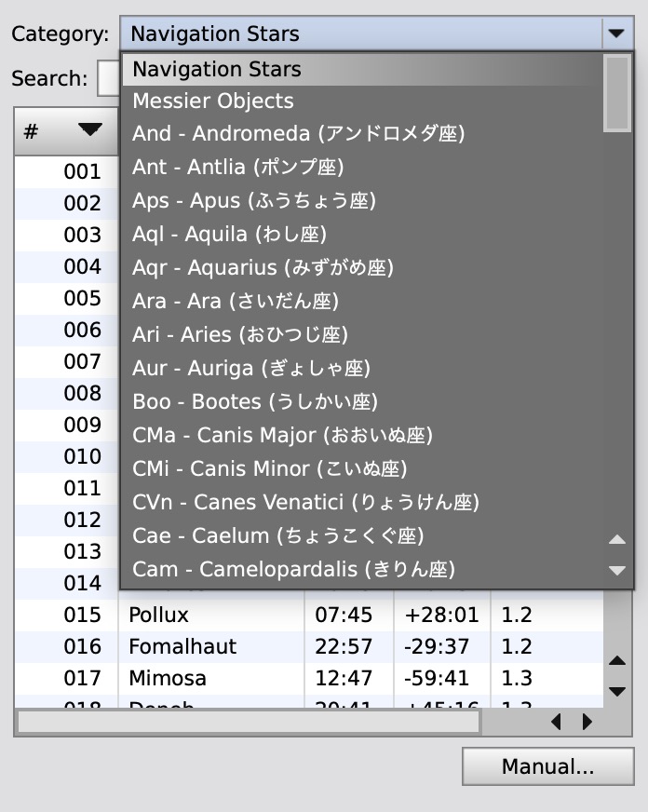Open the Manual... dialog
Image resolution: width=648 pixels, height=812 pixels.
point(547,766)
